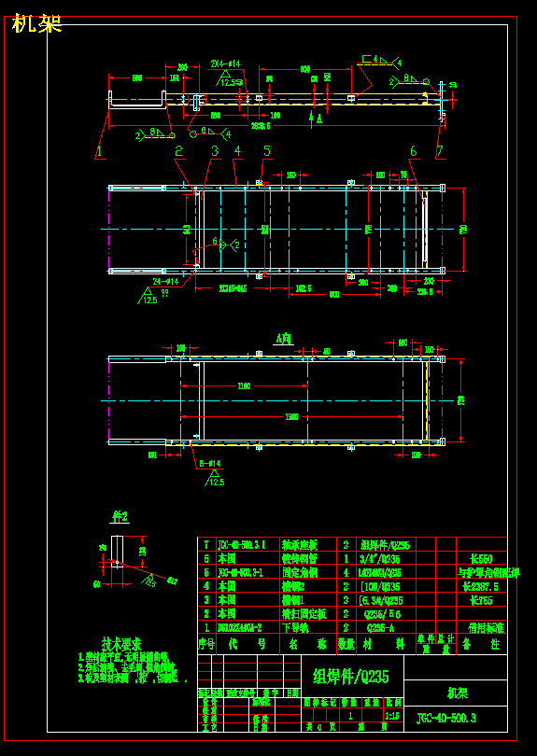
Task: Select the 材料 column header
Action: [x=385, y=645]
